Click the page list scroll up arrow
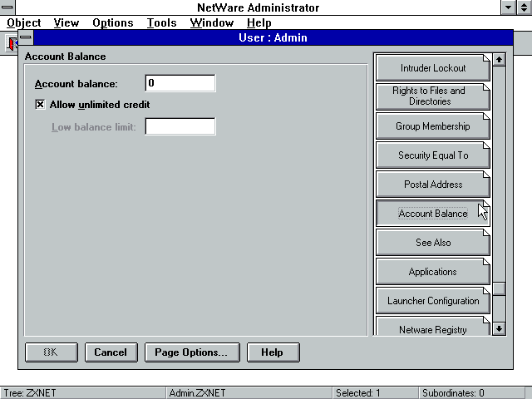Viewport: 532px width, 399px height. (x=499, y=60)
